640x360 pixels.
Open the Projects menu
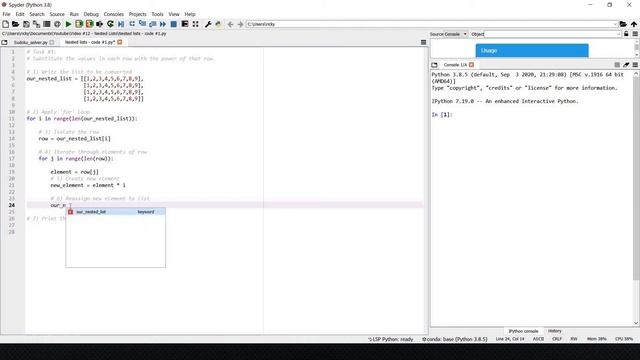point(138,14)
